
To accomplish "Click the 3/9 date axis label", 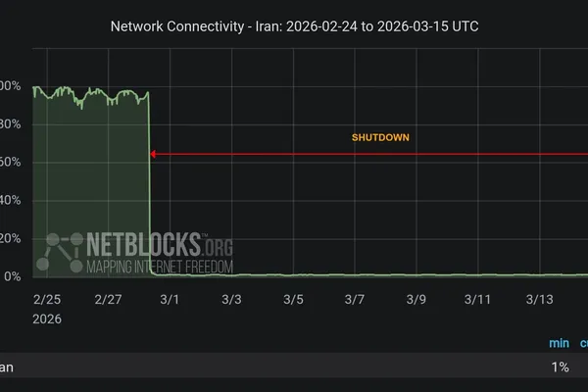I will (416, 298).
